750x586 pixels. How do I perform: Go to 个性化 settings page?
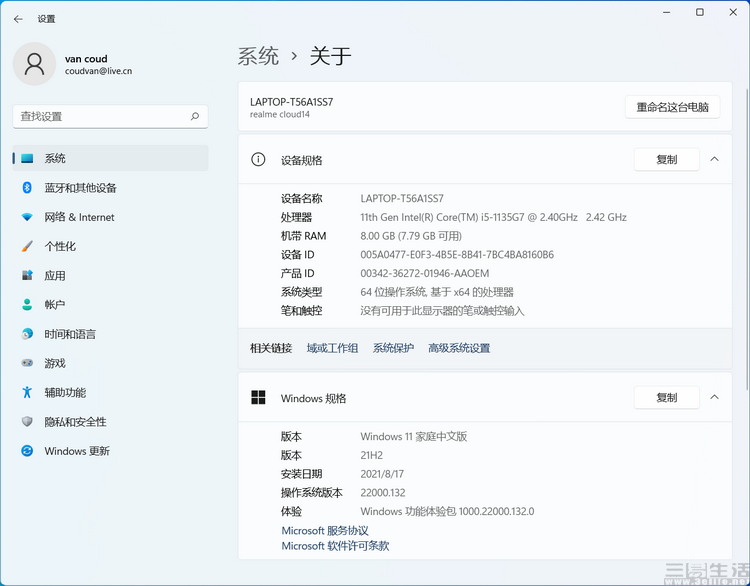pos(110,246)
